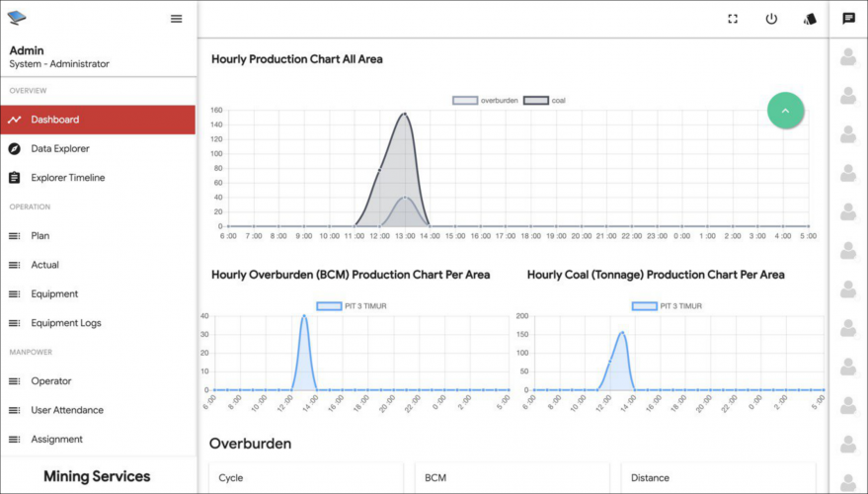Expand the Equipment menu section
868x494 pixels.
[53, 294]
